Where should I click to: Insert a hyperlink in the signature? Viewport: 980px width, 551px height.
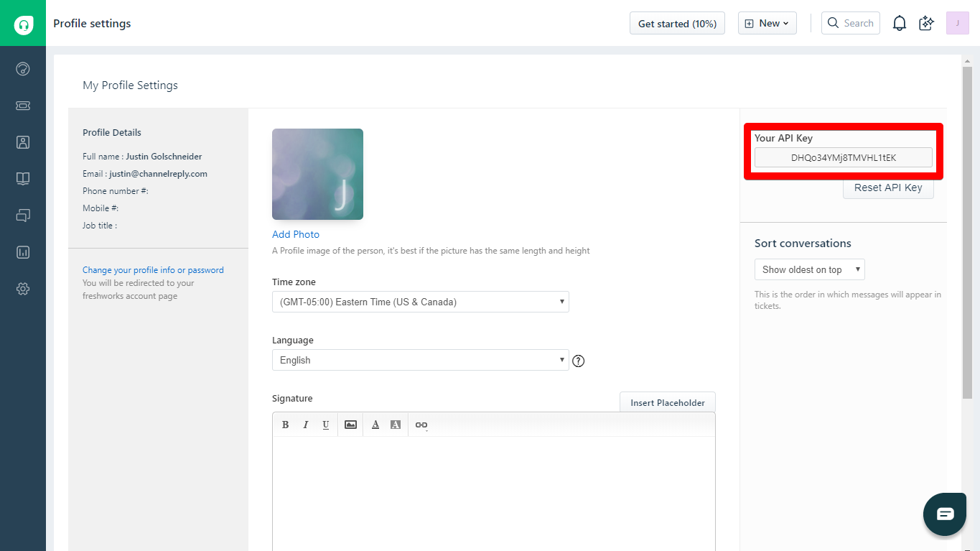pos(421,425)
